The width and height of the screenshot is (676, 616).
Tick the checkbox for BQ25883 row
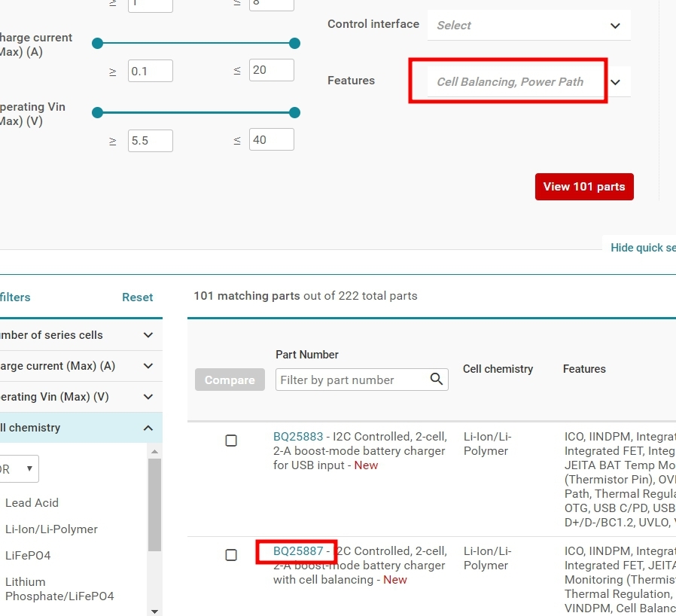point(231,441)
